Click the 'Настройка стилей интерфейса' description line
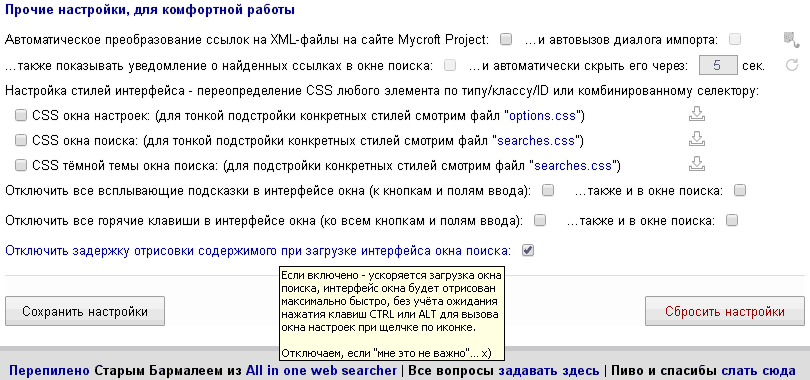Image resolution: width=810 pixels, height=380 pixels. pyautogui.click(x=382, y=91)
